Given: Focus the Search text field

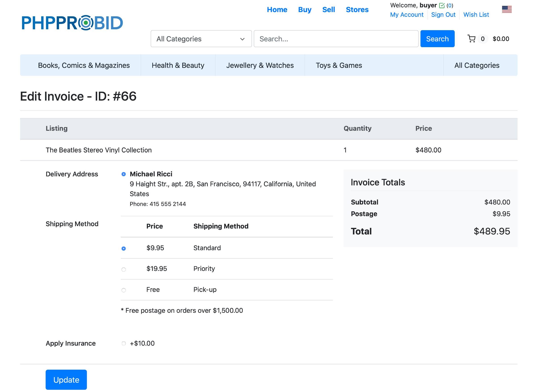Looking at the screenshot, I should [336, 39].
